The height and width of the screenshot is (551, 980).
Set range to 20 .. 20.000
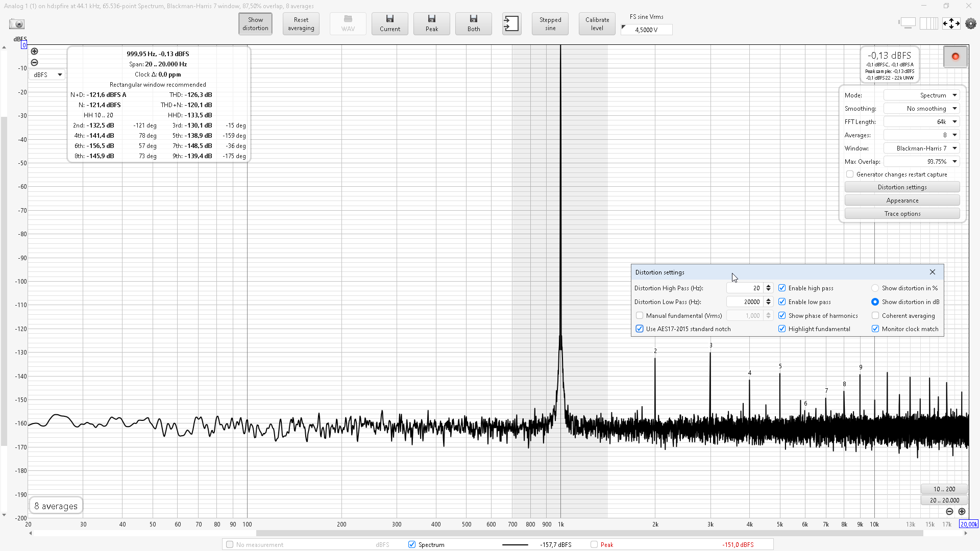944,500
